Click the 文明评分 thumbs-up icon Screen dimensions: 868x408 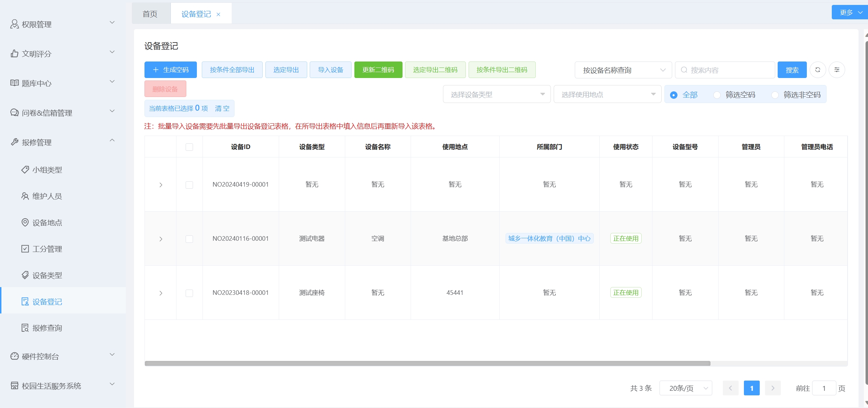[x=14, y=53]
